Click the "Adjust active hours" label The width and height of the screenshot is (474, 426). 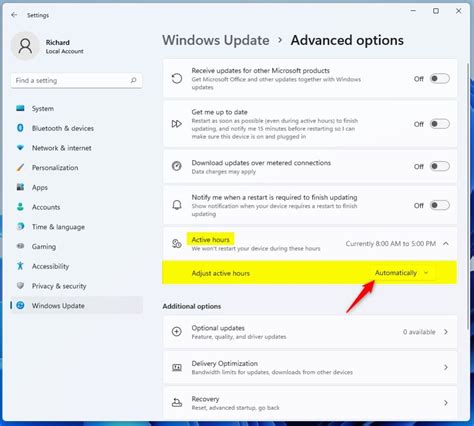(221, 273)
